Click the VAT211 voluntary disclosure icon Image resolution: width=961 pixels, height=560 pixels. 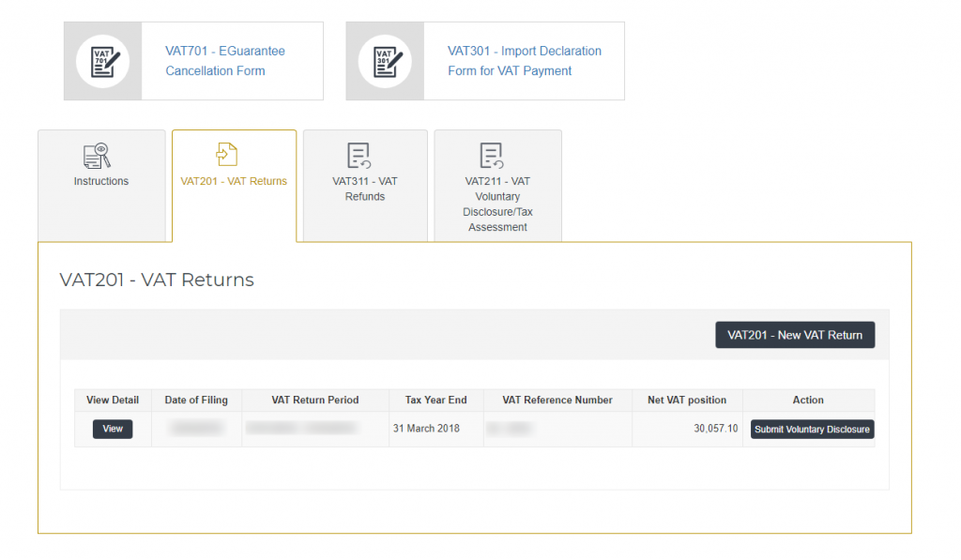click(x=491, y=156)
